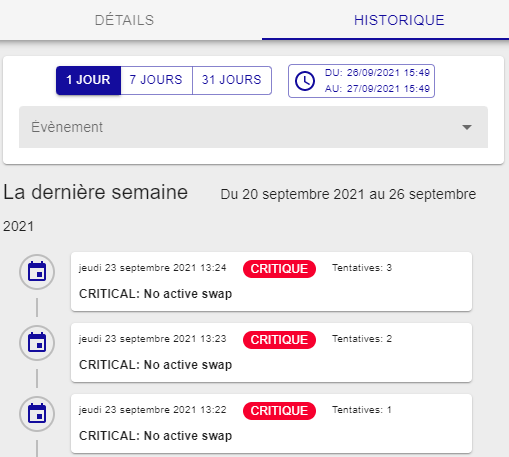
Task: Click CRITIQUE badge on the 13:22 event
Action: pyautogui.click(x=279, y=411)
